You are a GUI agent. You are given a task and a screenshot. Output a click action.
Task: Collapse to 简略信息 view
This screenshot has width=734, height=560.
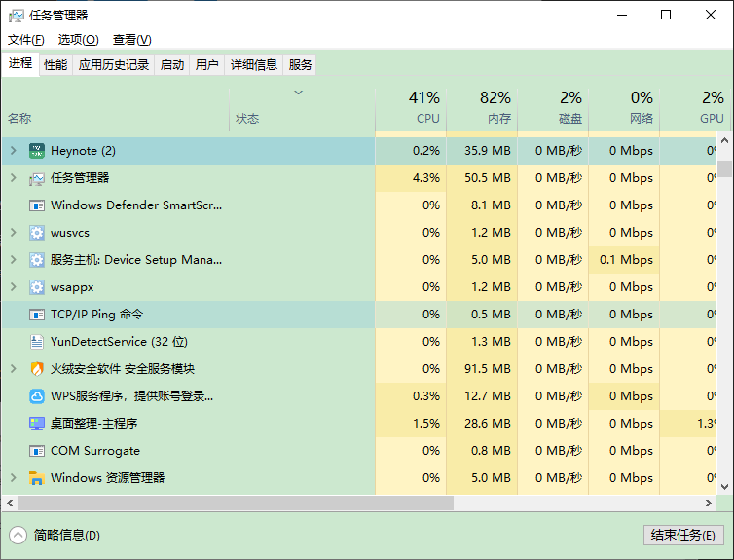click(55, 535)
